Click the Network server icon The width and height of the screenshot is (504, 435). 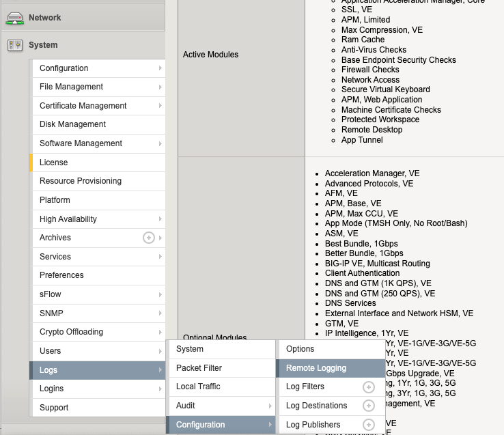tap(14, 18)
